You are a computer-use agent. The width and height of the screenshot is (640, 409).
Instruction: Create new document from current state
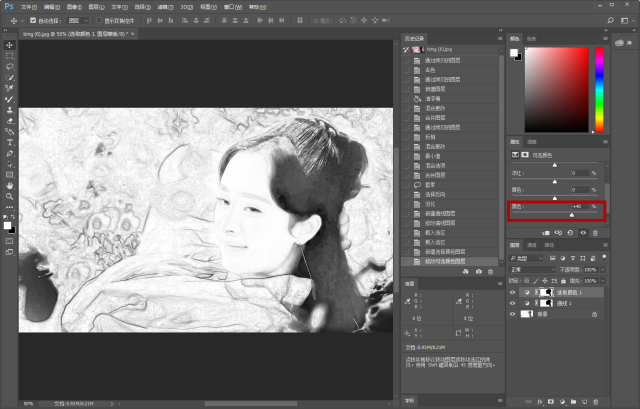[x=466, y=271]
